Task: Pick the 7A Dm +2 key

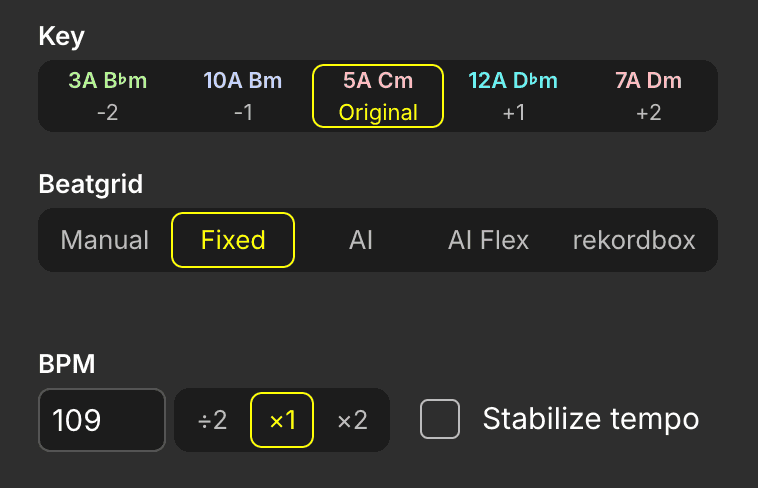Action: [649, 96]
